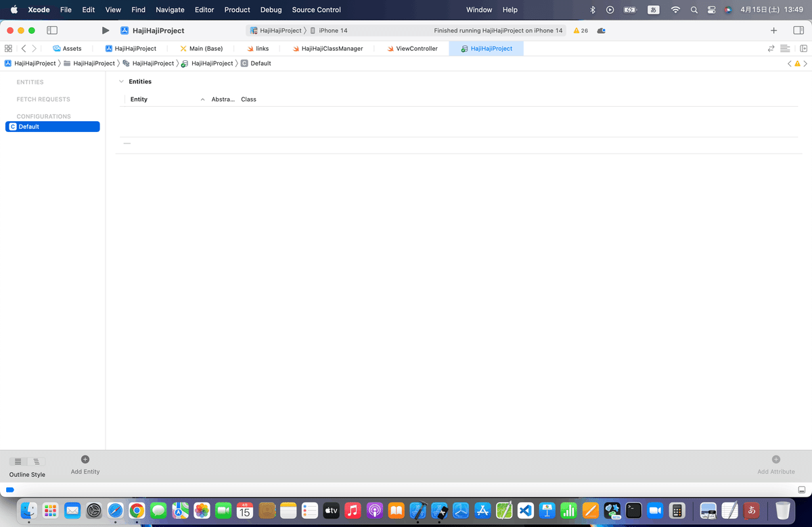The image size is (812, 527).
Task: Switch to the ViewController tab
Action: point(412,49)
